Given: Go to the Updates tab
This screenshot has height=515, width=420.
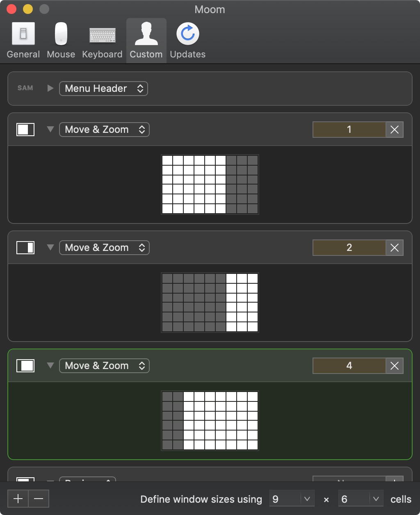Looking at the screenshot, I should [x=188, y=41].
